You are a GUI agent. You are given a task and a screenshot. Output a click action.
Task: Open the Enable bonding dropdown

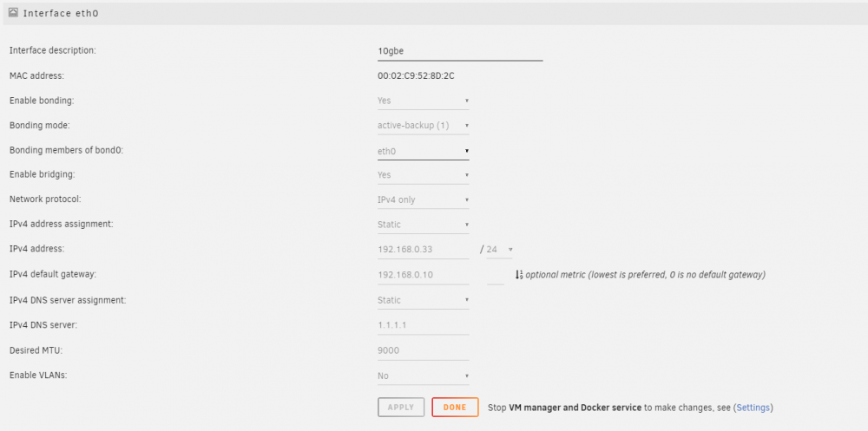tap(424, 101)
